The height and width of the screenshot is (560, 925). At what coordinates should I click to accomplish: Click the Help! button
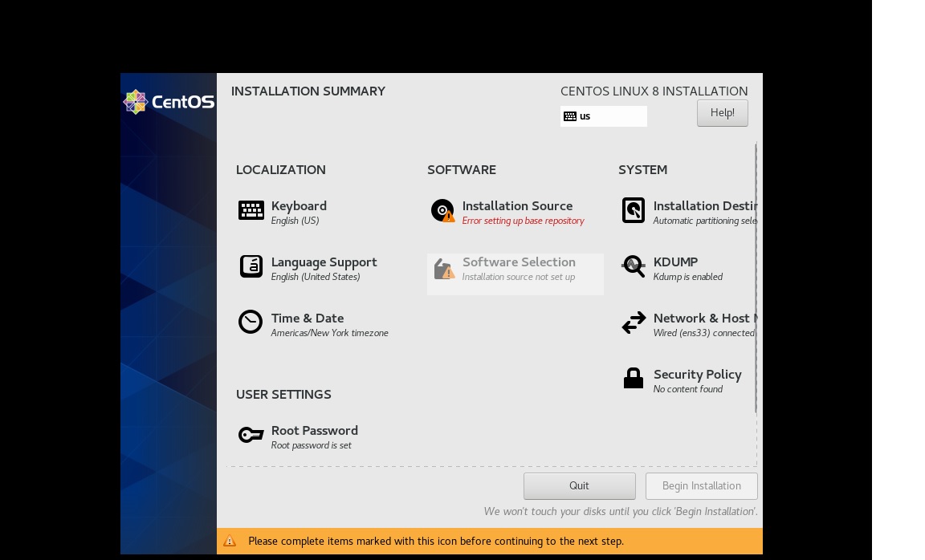tap(722, 112)
